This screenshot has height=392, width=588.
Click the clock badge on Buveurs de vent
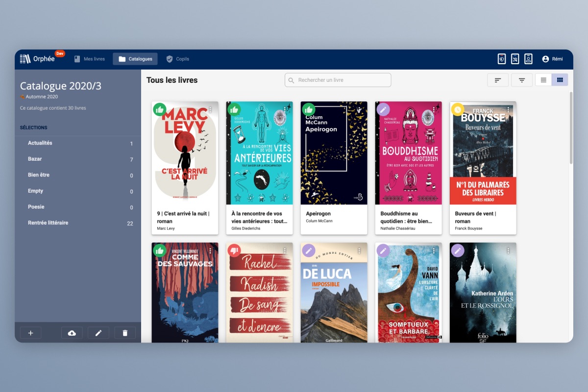pyautogui.click(x=457, y=109)
